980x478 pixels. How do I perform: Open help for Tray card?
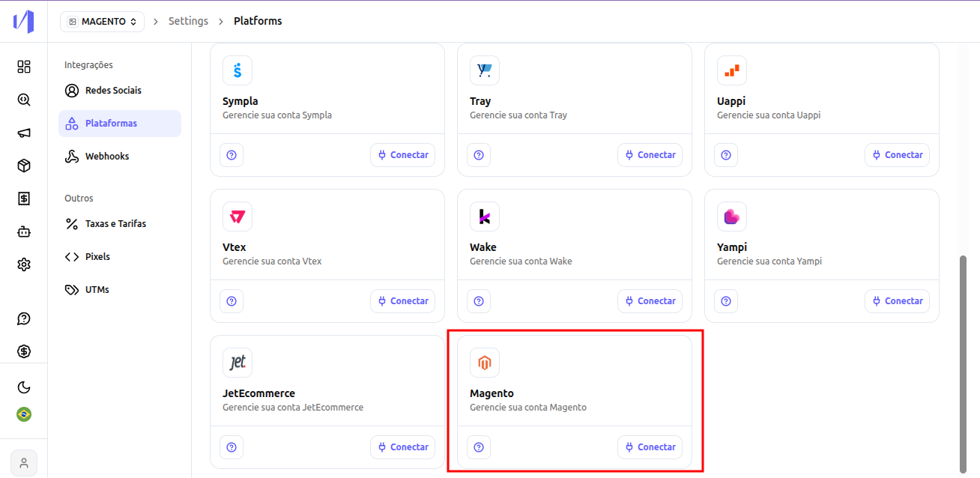[x=479, y=155]
